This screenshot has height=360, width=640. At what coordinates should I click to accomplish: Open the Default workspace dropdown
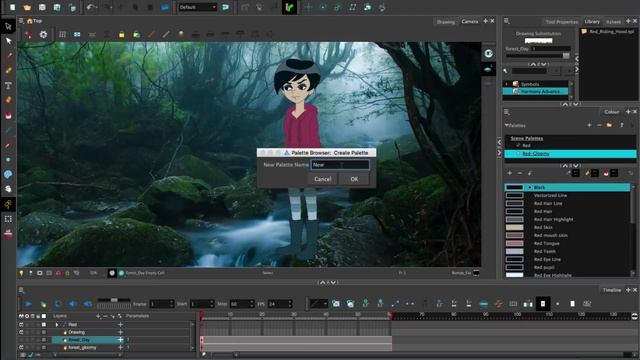tap(198, 7)
